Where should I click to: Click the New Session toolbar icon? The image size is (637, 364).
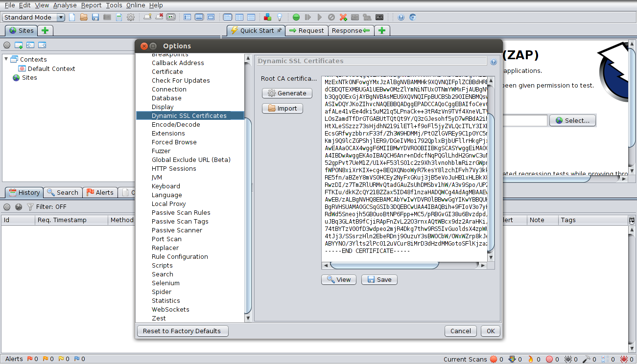72,17
